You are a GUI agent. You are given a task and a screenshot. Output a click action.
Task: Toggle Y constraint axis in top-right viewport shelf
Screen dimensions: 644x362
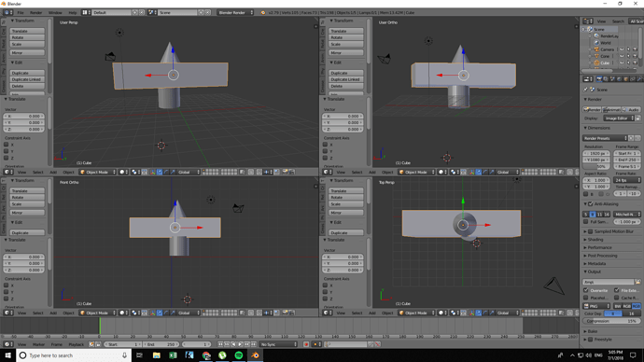[326, 151]
